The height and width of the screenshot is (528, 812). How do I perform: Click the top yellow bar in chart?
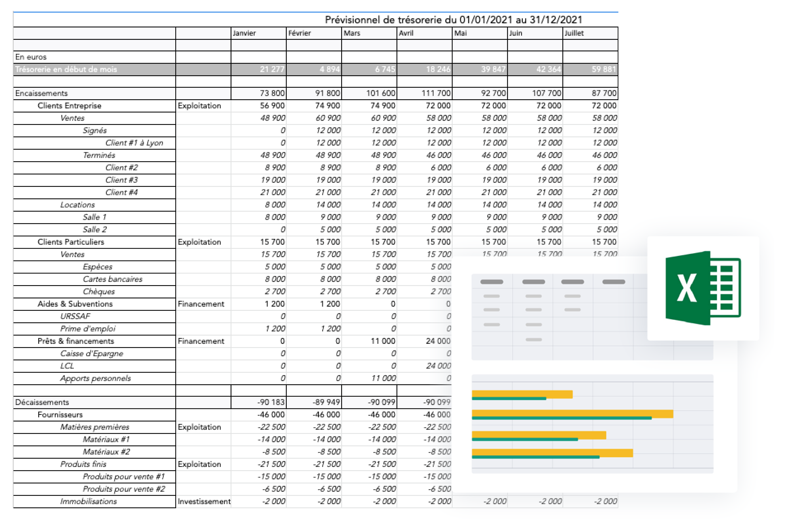tap(522, 394)
